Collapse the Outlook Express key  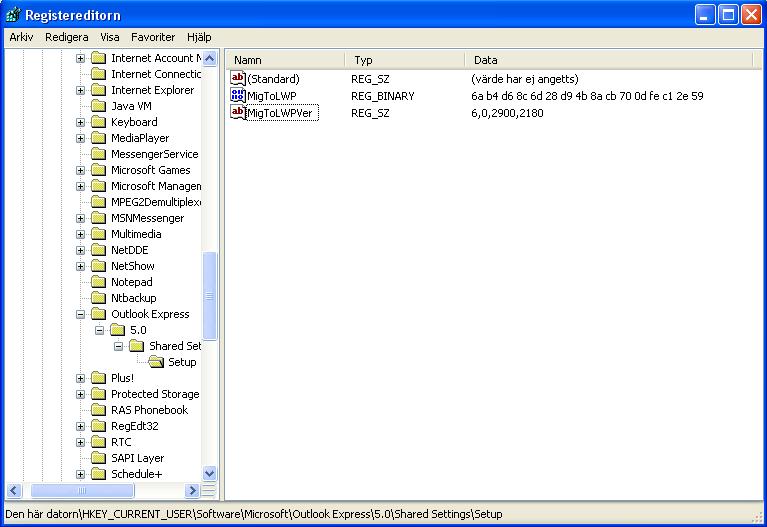pyautogui.click(x=80, y=314)
